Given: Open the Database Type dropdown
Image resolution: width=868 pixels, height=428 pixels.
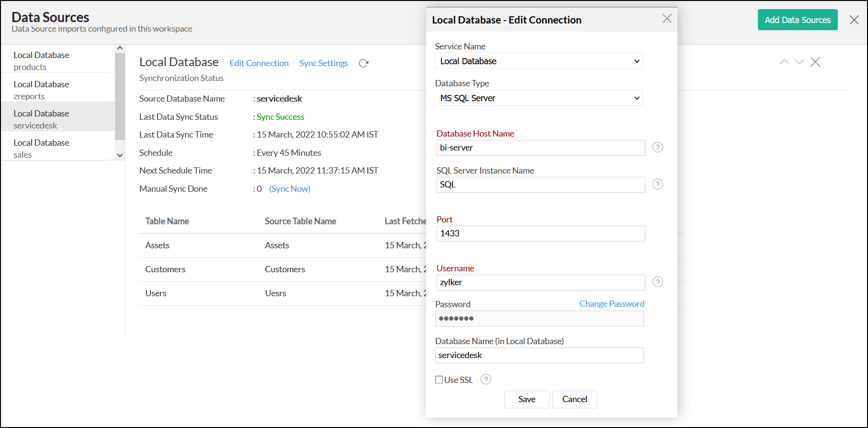Looking at the screenshot, I should [539, 98].
